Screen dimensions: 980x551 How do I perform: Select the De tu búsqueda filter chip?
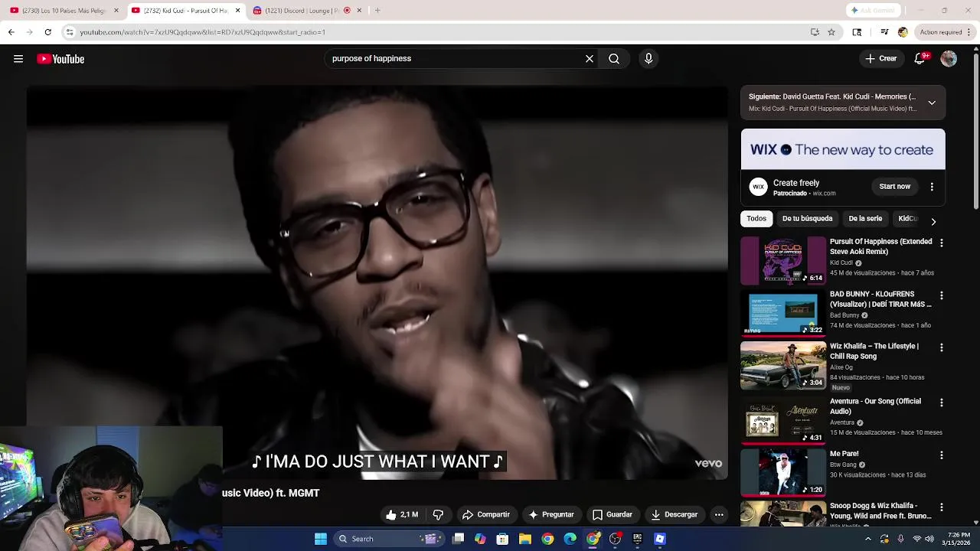pyautogui.click(x=807, y=219)
